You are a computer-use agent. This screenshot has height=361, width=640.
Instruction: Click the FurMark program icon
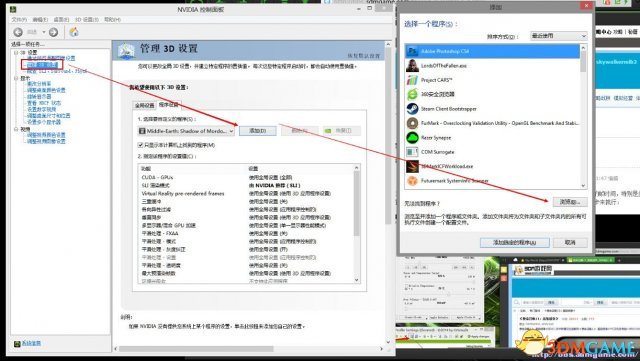[412, 123]
